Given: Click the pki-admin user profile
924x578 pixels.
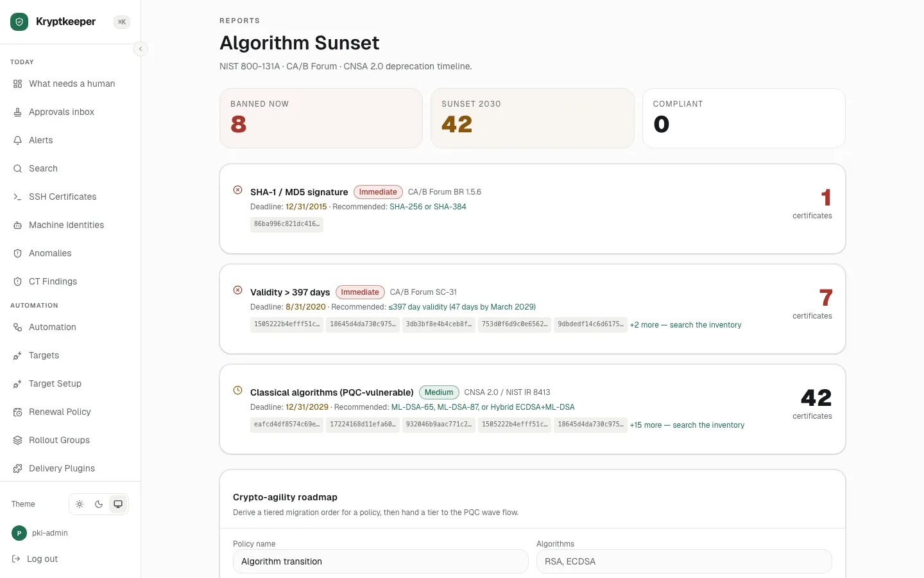Looking at the screenshot, I should coord(40,533).
